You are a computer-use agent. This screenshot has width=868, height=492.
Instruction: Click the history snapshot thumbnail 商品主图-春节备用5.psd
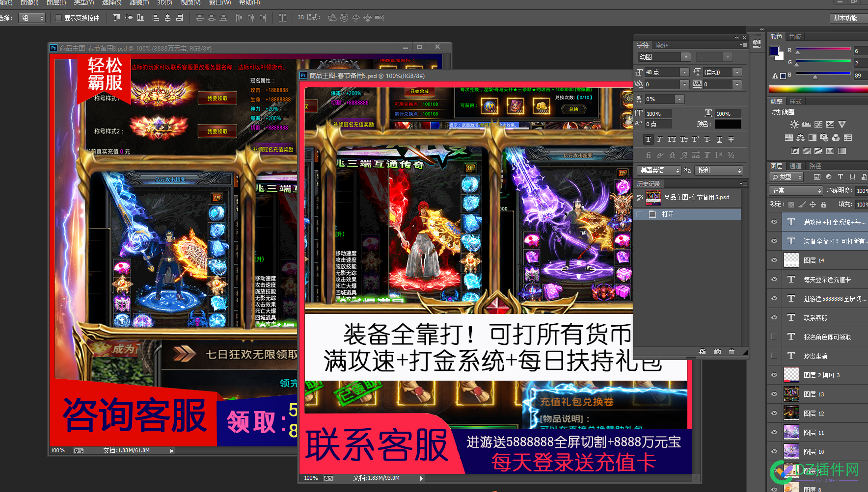coord(653,198)
